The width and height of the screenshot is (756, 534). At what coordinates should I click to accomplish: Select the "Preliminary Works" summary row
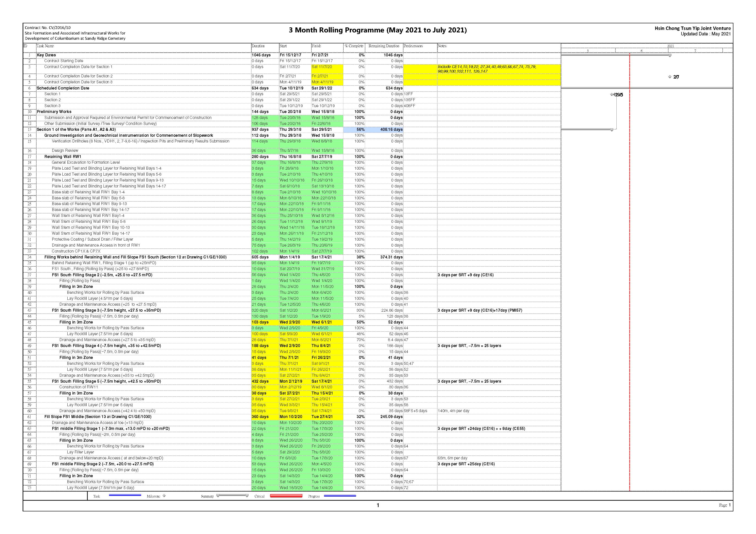coord(54,112)
